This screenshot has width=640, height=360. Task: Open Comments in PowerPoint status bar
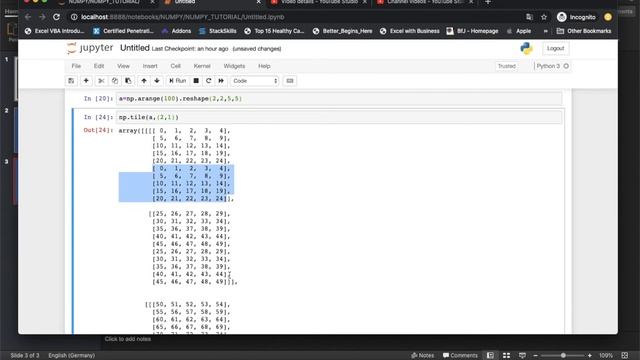click(x=460, y=356)
